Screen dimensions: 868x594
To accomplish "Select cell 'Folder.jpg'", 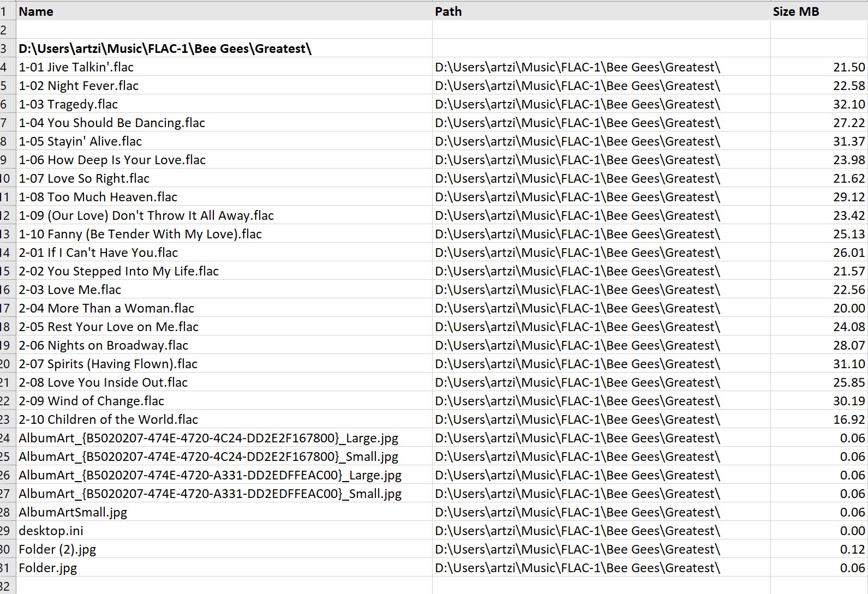I will coord(224,568).
